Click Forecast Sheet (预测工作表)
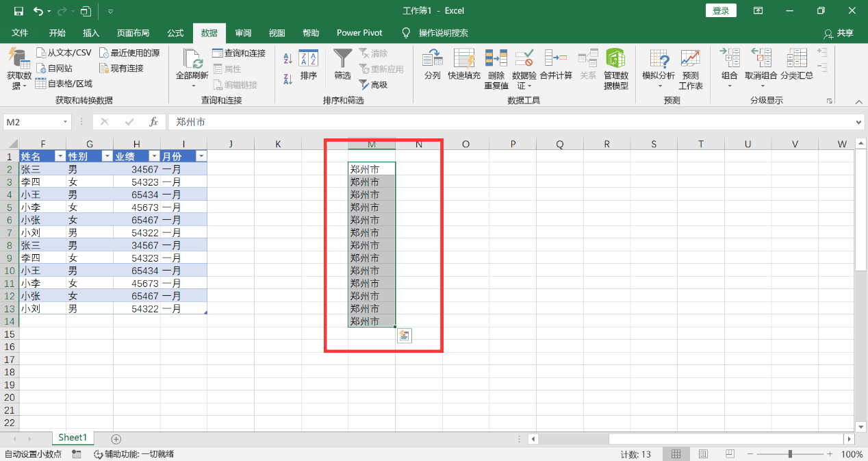This screenshot has width=868, height=461. pyautogui.click(x=691, y=69)
